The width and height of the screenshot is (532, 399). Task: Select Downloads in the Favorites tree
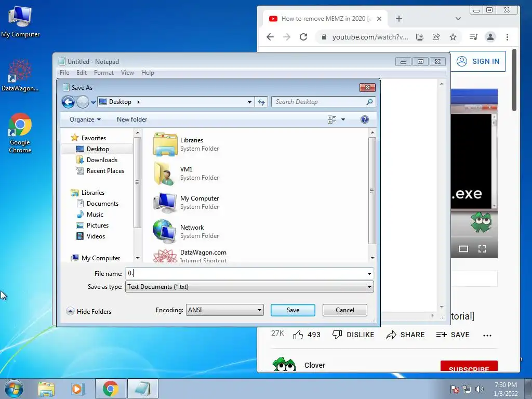click(97, 160)
